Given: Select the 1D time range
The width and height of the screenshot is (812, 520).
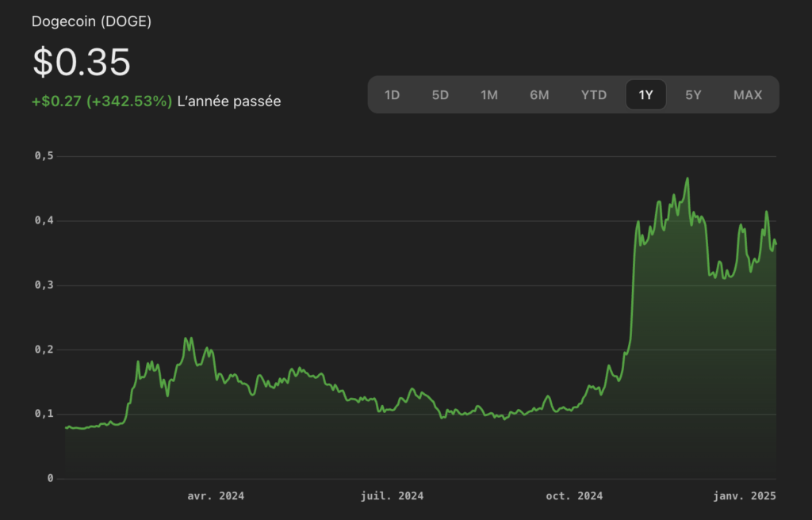Looking at the screenshot, I should click(x=392, y=95).
